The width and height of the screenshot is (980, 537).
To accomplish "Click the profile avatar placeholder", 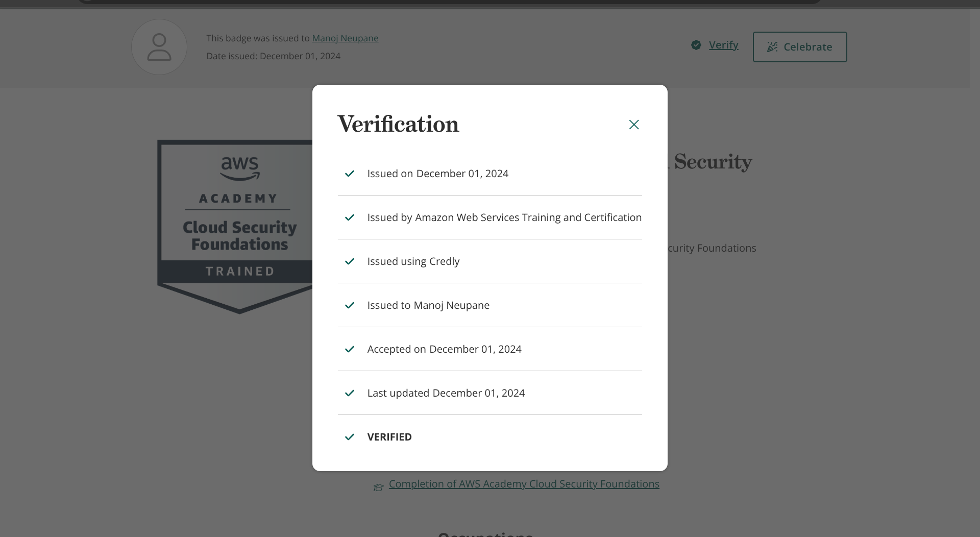I will 159,47.
